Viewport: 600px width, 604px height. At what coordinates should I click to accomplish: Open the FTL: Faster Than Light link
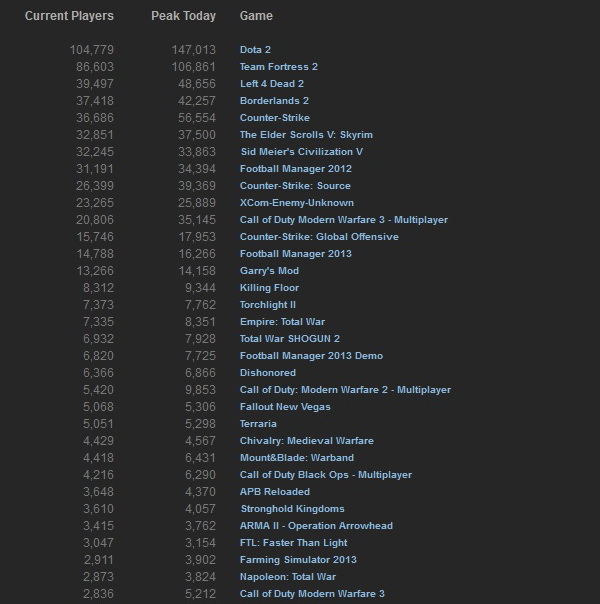coord(293,543)
